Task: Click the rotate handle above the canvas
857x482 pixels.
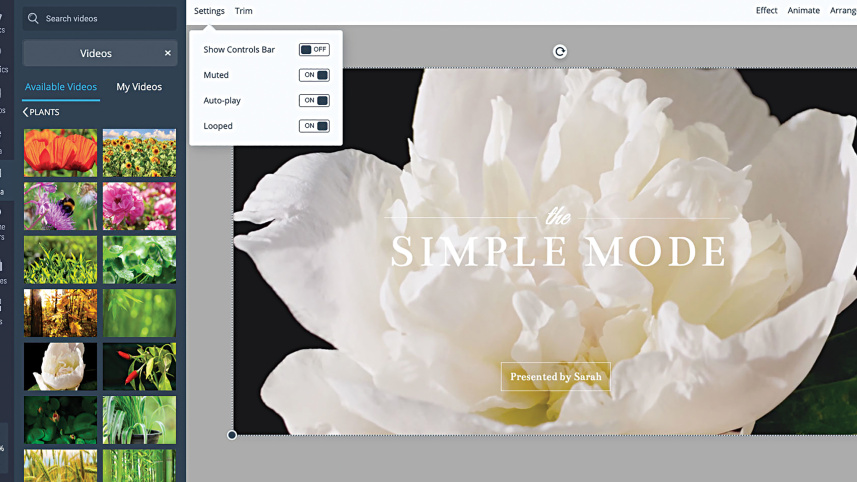Action: tap(560, 51)
